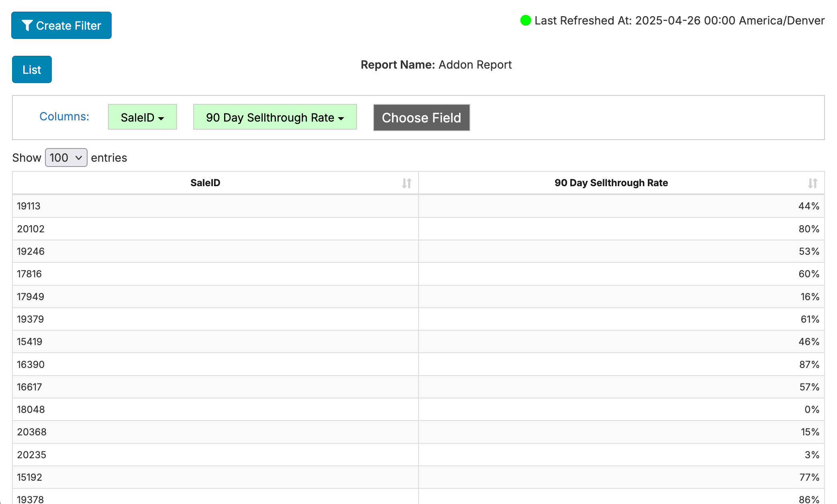Click the SaleID 20102 cell
Viewport: 837px width, 504px height.
click(x=31, y=229)
